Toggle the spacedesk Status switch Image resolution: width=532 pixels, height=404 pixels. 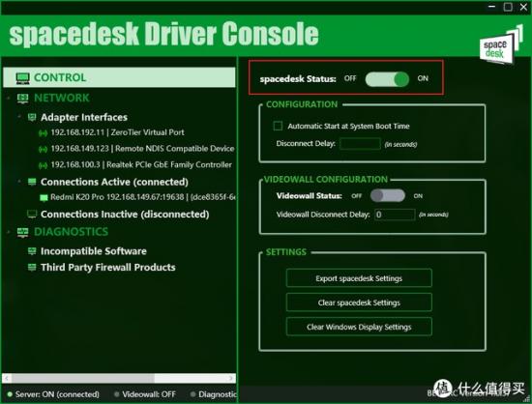click(387, 79)
